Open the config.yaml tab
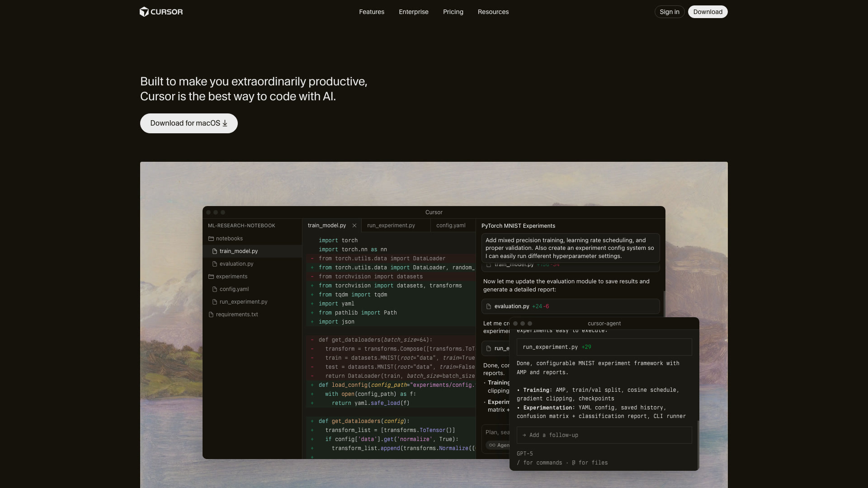This screenshot has height=488, width=868. tap(450, 225)
